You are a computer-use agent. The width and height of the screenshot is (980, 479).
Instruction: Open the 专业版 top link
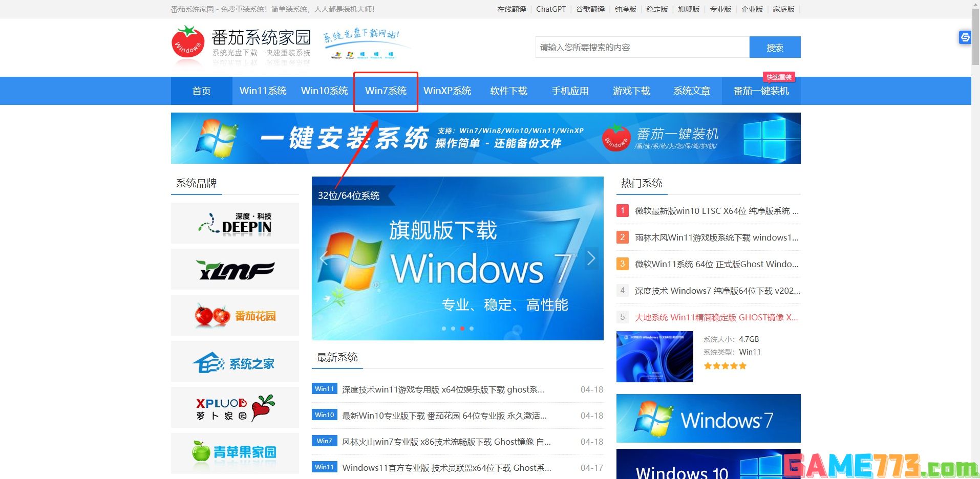pyautogui.click(x=720, y=9)
